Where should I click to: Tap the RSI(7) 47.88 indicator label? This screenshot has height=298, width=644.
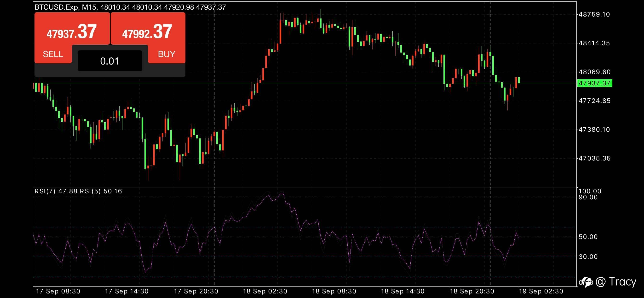[56, 191]
